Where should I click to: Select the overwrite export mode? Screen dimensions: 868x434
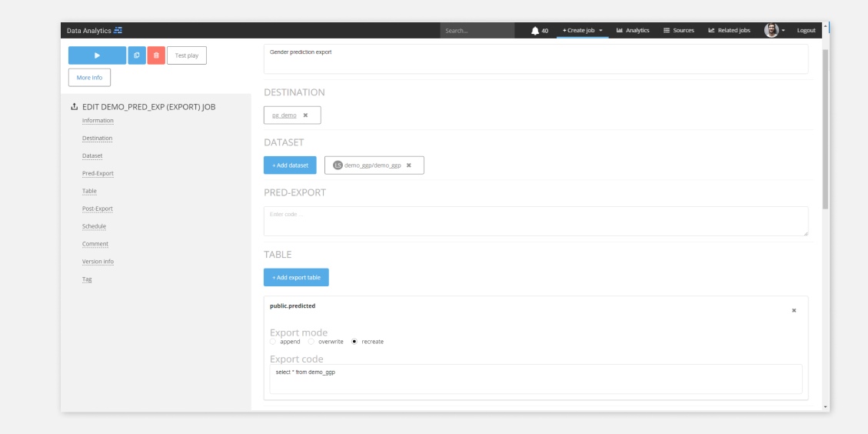point(311,342)
